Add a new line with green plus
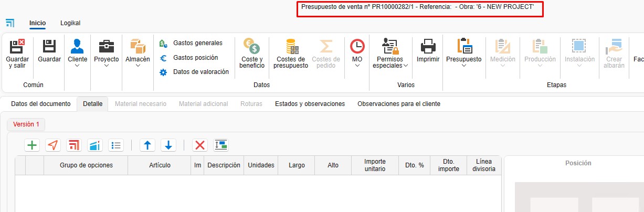The width and height of the screenshot is (644, 212). point(33,145)
